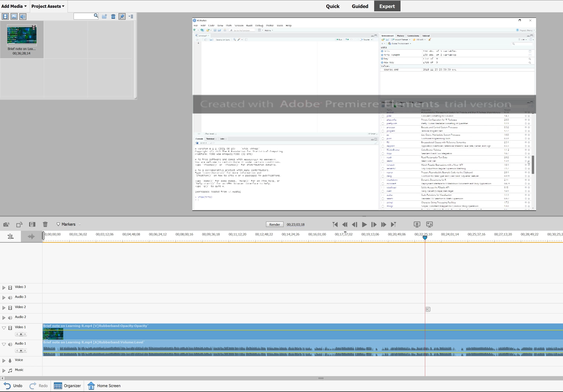Toggle show audio files filter
This screenshot has height=392, width=563.
point(23,16)
